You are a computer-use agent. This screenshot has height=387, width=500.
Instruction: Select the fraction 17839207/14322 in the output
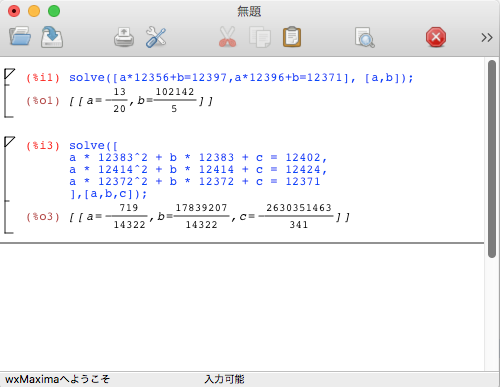coord(201,216)
